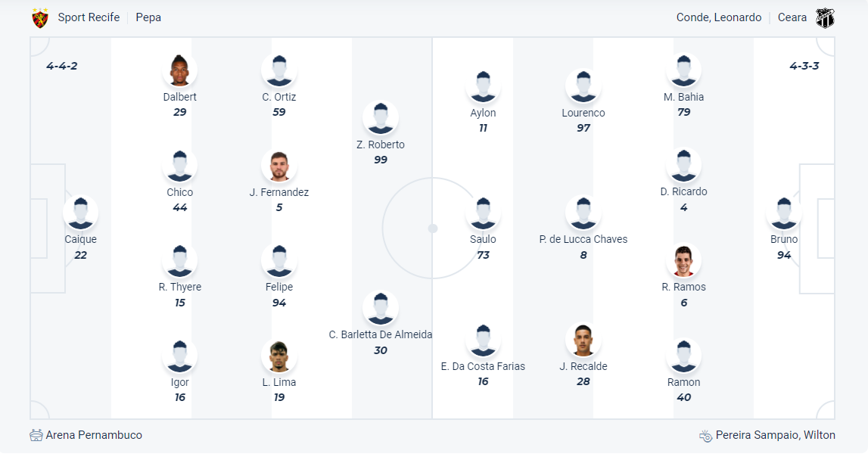The width and height of the screenshot is (868, 457).
Task: Click the stadium icon beside Arena Pernambuco
Action: (36, 435)
